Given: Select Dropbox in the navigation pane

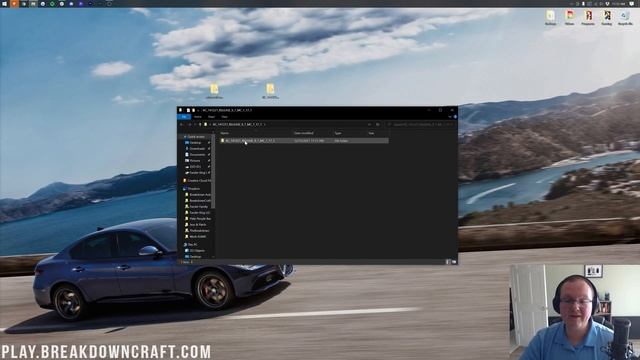Looking at the screenshot, I should click(193, 189).
